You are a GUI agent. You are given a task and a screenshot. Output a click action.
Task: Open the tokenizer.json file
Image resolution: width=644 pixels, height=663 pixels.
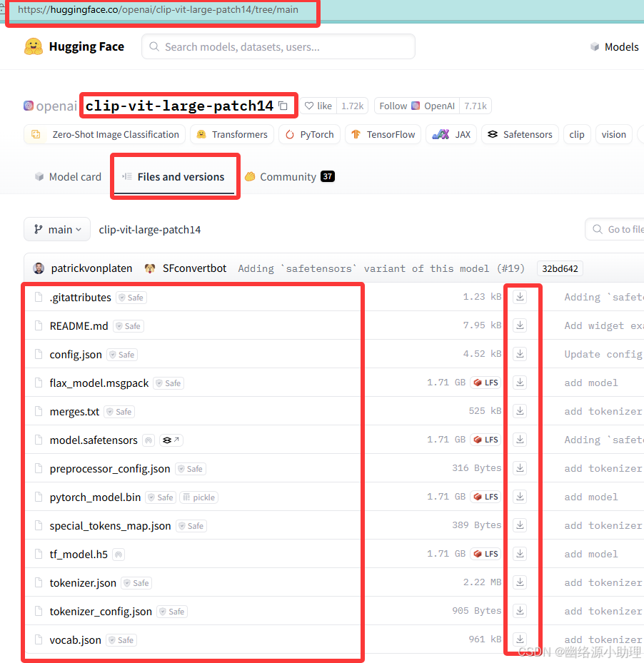point(83,583)
